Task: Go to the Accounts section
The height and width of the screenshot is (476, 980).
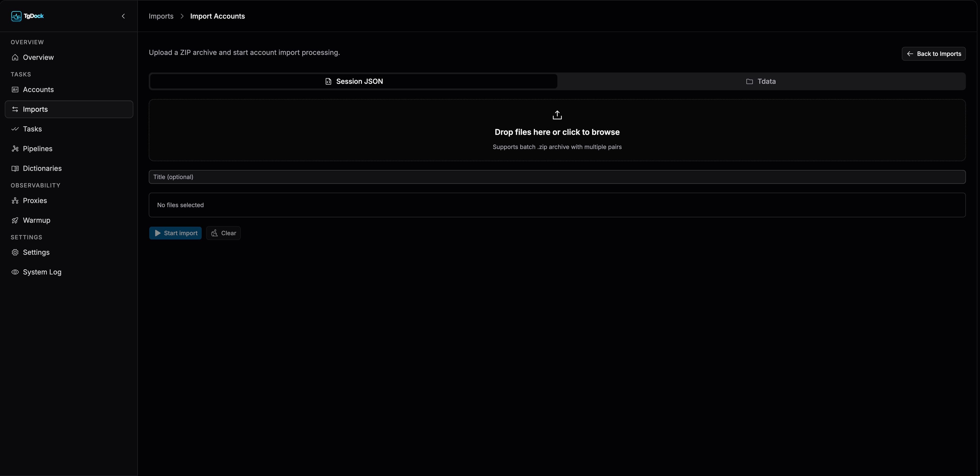Action: (x=69, y=89)
